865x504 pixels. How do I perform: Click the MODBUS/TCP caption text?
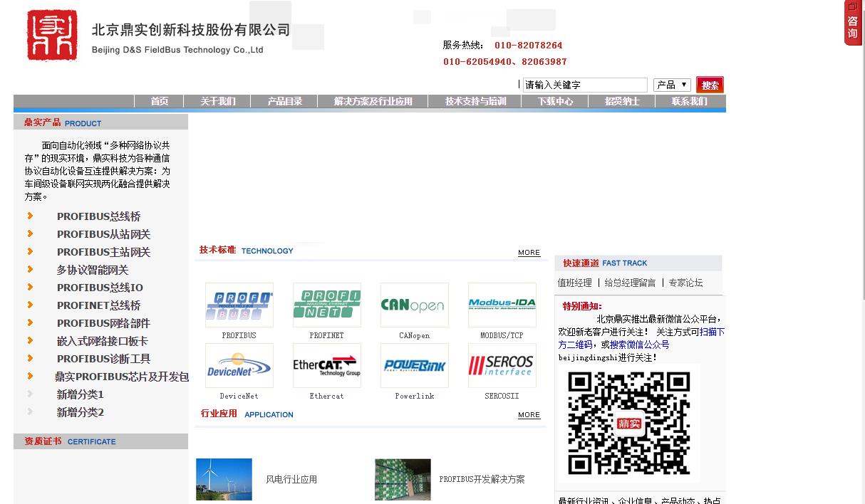[x=502, y=335]
